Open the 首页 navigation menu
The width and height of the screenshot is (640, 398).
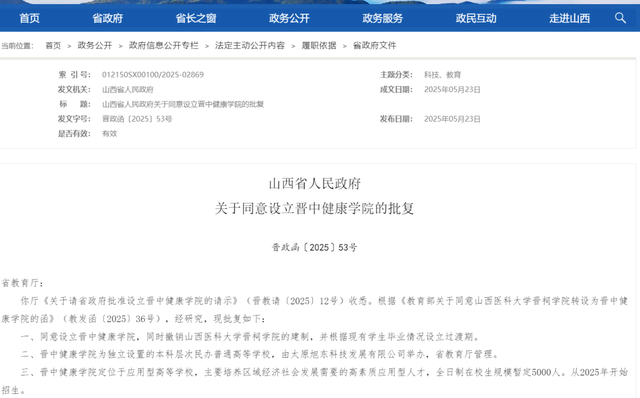(x=29, y=18)
